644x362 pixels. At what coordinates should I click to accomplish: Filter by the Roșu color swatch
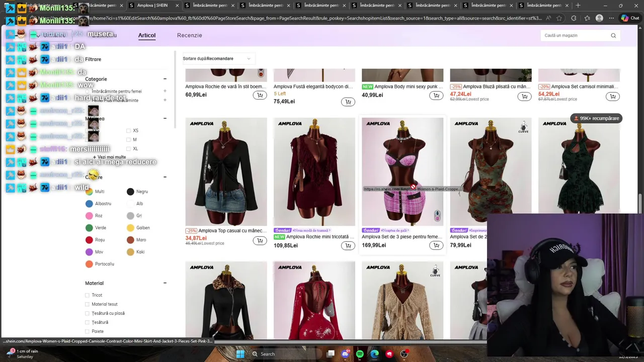(89, 240)
